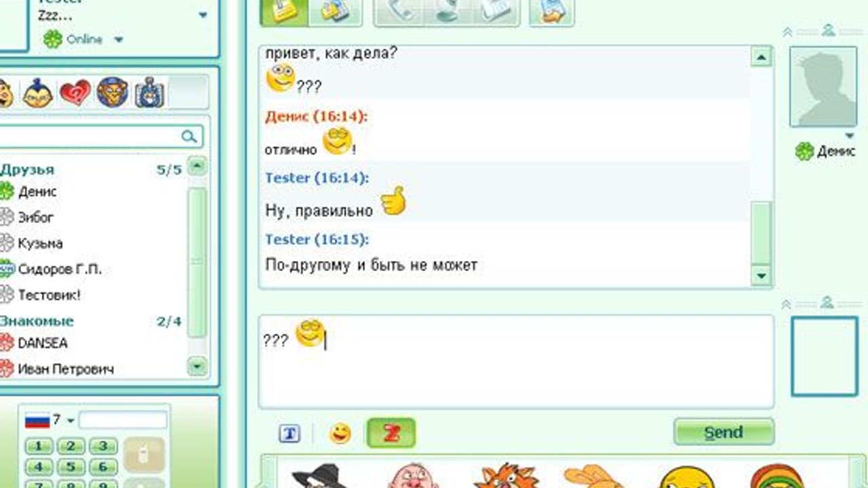The width and height of the screenshot is (868, 488).
Task: Click the thumbs-up emoticon in chat
Action: [x=393, y=201]
